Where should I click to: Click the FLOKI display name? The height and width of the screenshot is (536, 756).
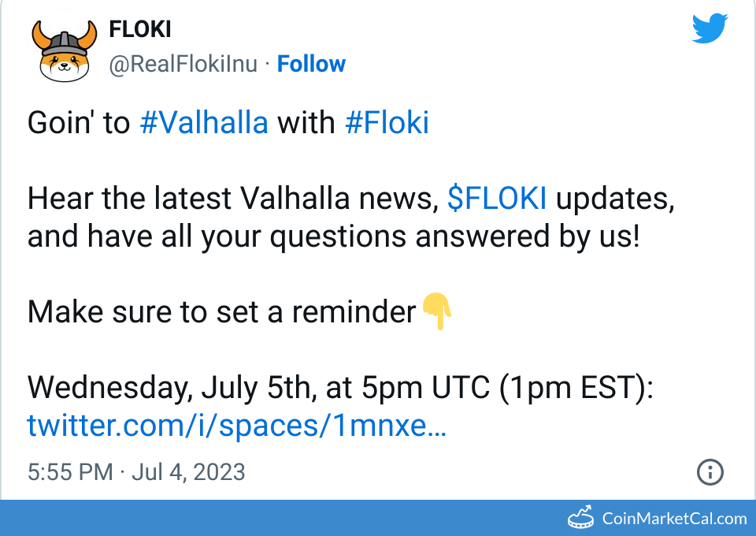click(140, 30)
